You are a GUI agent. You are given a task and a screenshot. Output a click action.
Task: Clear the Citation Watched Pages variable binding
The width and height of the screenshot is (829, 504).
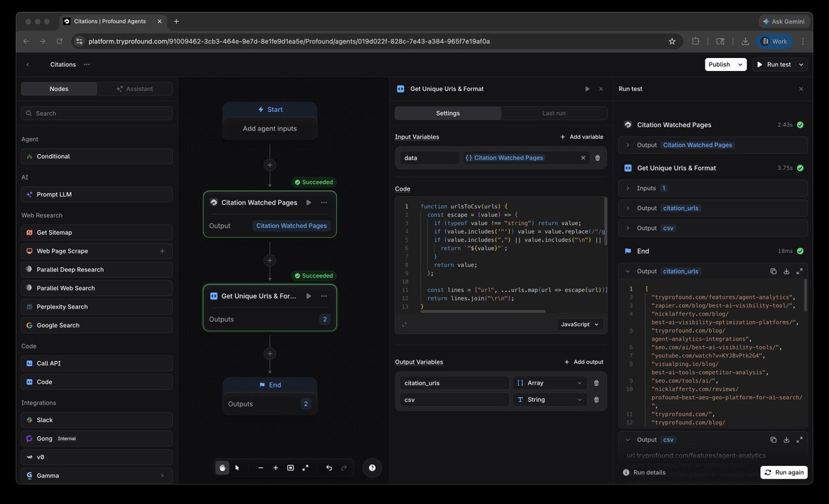coord(582,157)
